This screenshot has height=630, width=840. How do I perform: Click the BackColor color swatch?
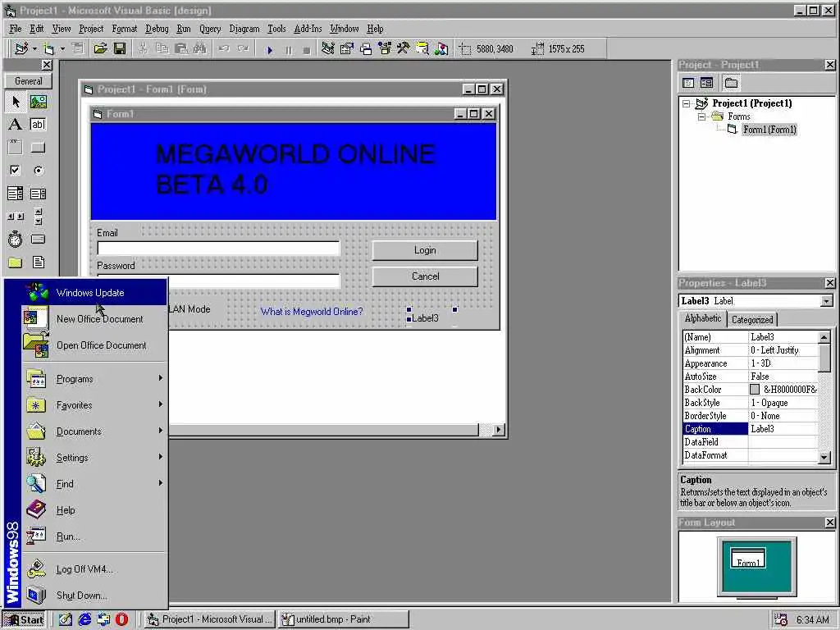coord(755,390)
